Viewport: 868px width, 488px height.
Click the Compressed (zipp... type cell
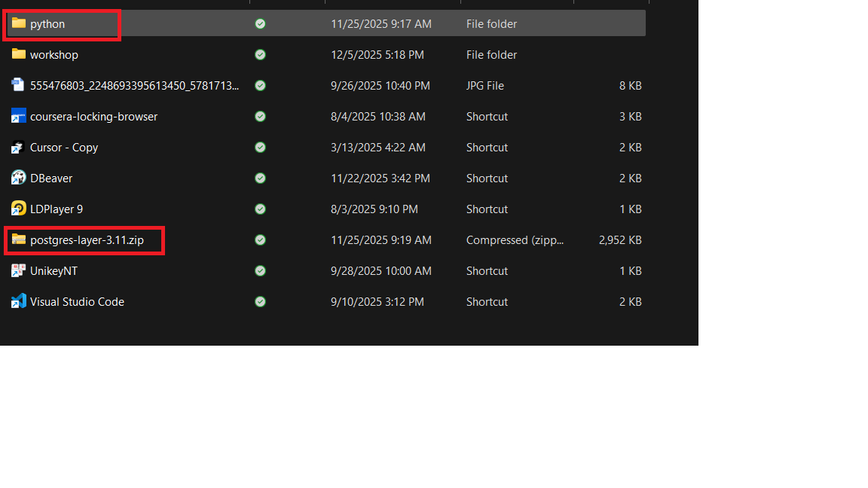pos(515,240)
